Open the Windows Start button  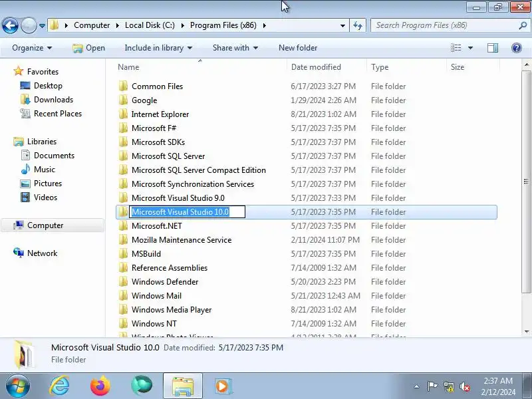18,386
